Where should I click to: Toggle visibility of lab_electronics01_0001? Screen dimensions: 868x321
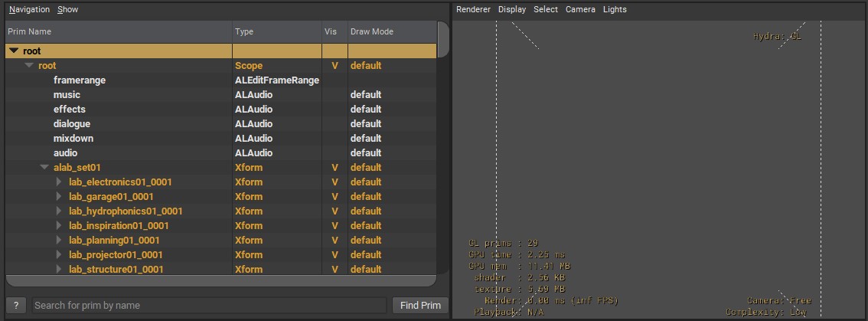(334, 182)
